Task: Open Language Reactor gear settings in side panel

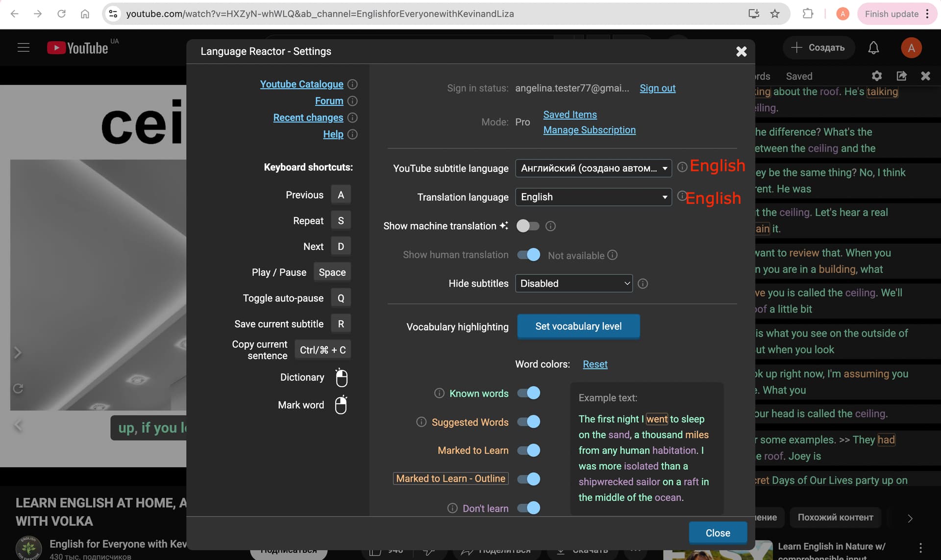Action: [877, 76]
